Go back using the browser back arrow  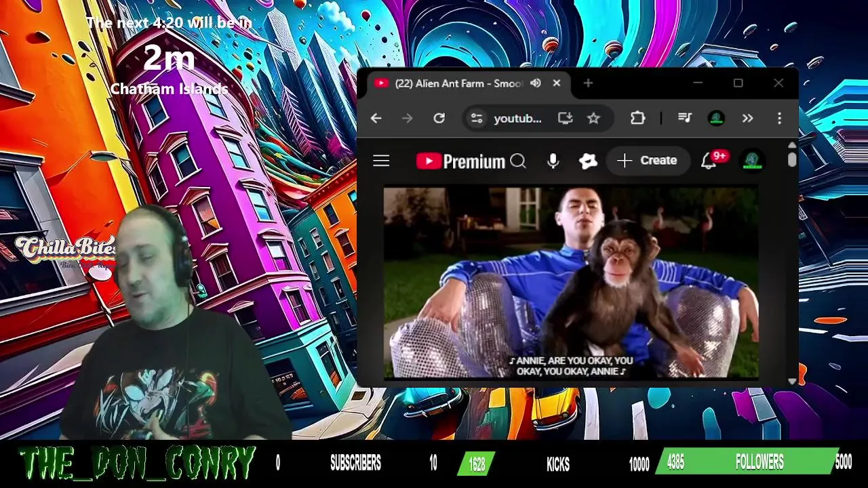tap(376, 119)
